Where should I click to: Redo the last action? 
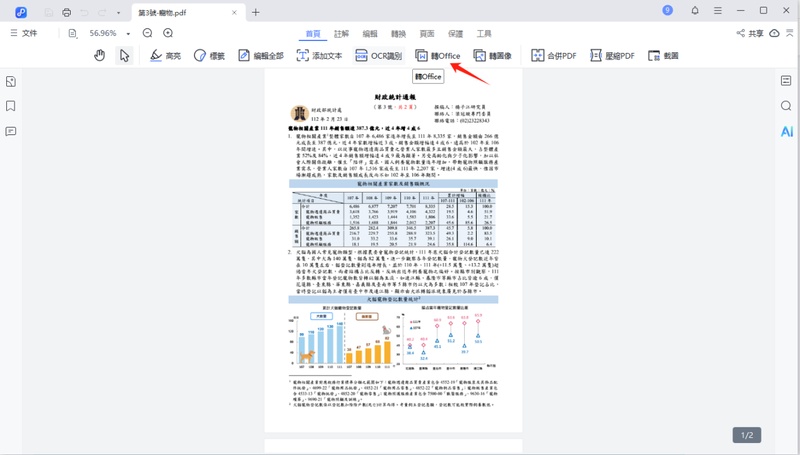tap(102, 12)
